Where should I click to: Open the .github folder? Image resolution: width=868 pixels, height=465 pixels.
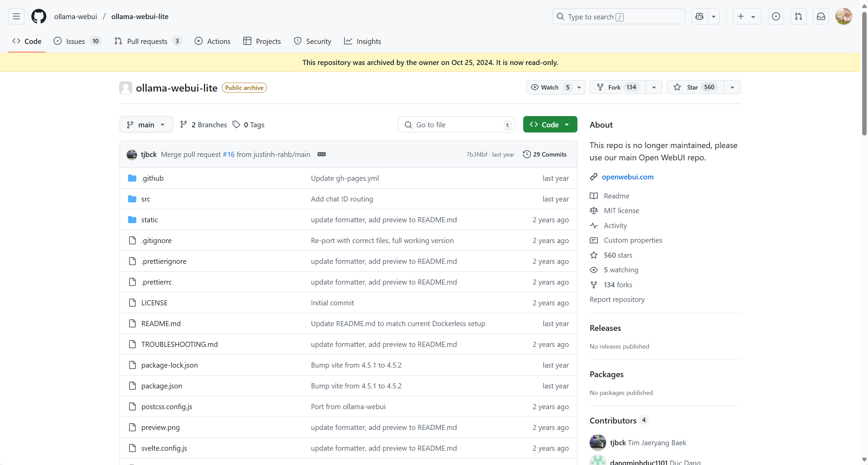click(x=153, y=178)
